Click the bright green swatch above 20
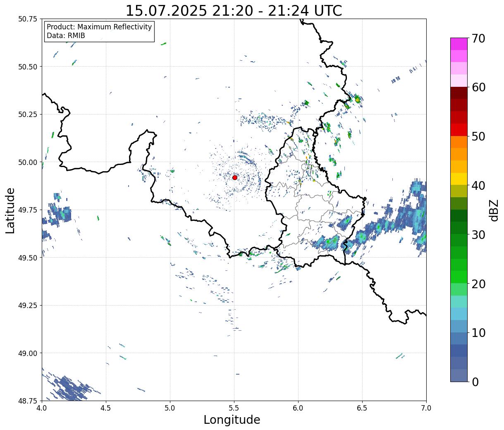Image resolution: width=504 pixels, height=430 pixels. 459,277
